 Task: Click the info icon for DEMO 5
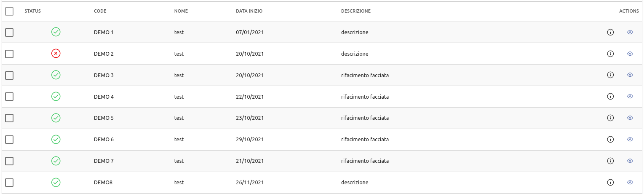click(610, 118)
